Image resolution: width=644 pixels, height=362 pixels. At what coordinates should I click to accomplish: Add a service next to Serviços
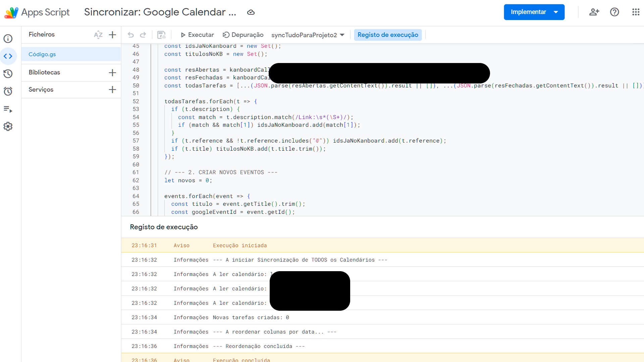coord(113,89)
